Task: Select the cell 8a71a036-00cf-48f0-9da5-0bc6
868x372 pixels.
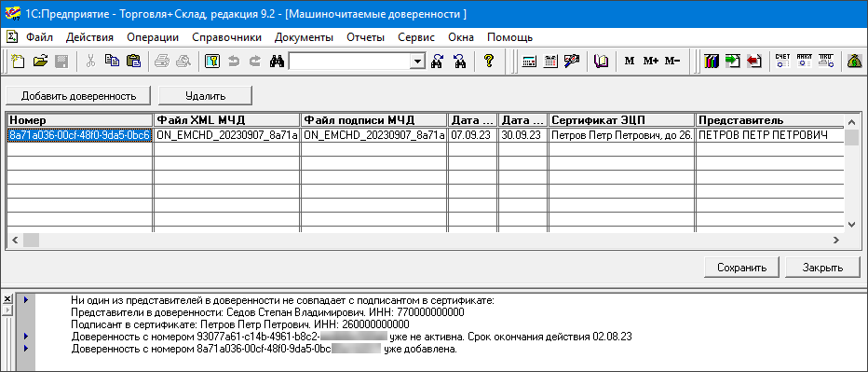Action: pos(80,136)
